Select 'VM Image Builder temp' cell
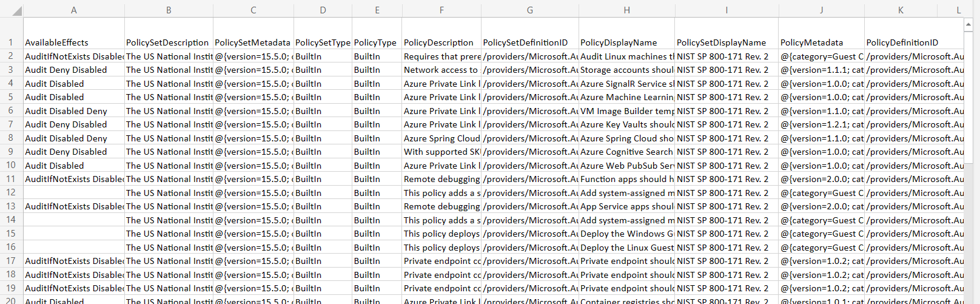The image size is (980, 304). 626,111
